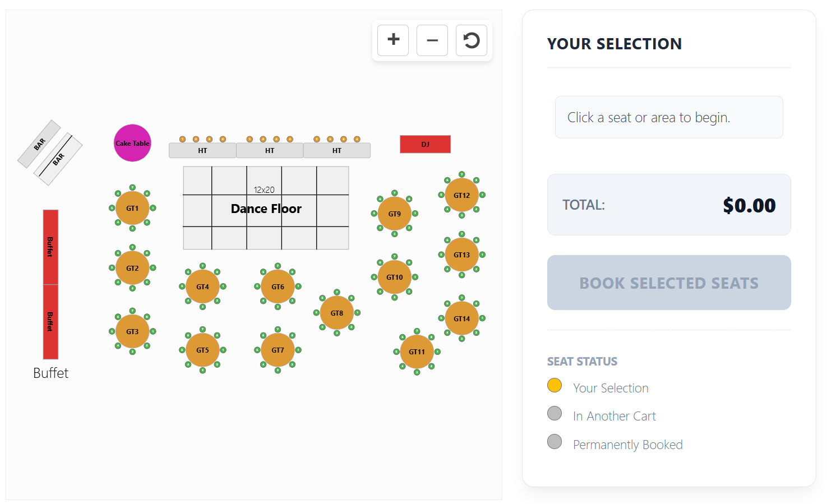This screenshot has height=504, width=827.
Task: Click the zoom out minus button
Action: [x=432, y=40]
